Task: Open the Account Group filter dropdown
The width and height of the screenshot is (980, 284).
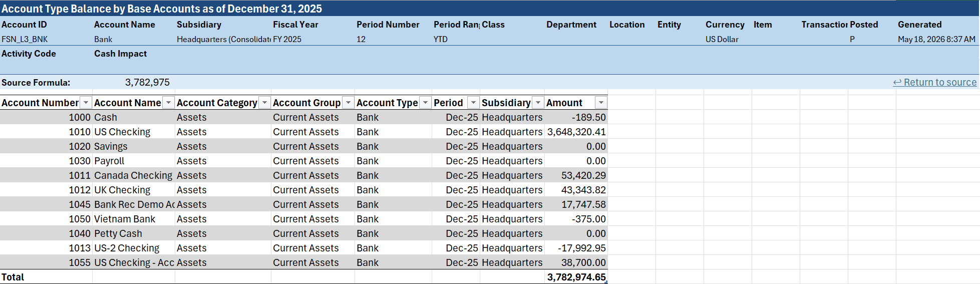Action: pyautogui.click(x=349, y=103)
